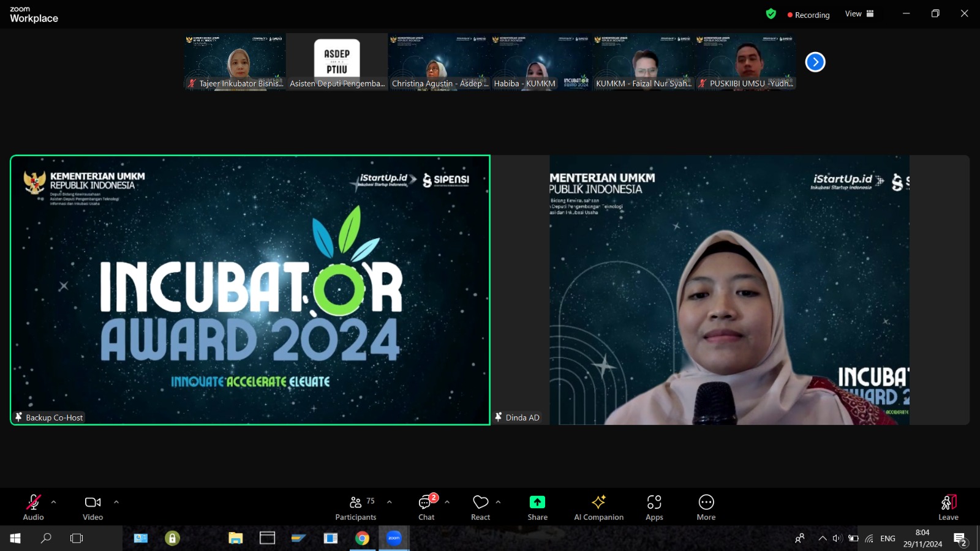The width and height of the screenshot is (980, 551).
Task: Click the green Share screen button
Action: (x=537, y=508)
